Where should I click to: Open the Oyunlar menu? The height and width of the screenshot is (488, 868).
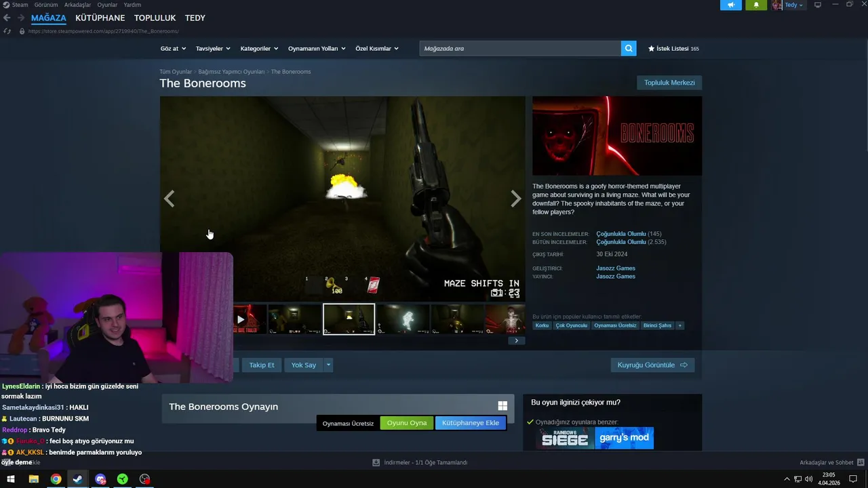(x=107, y=5)
